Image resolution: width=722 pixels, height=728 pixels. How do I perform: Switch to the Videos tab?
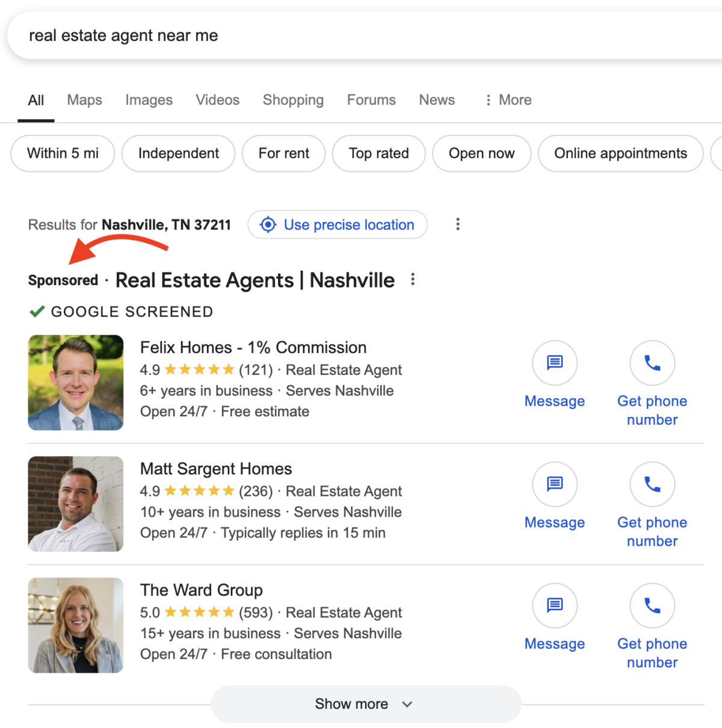click(218, 100)
